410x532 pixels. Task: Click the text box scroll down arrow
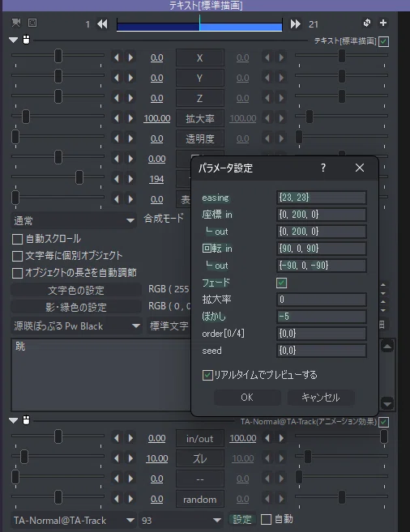coord(387,404)
